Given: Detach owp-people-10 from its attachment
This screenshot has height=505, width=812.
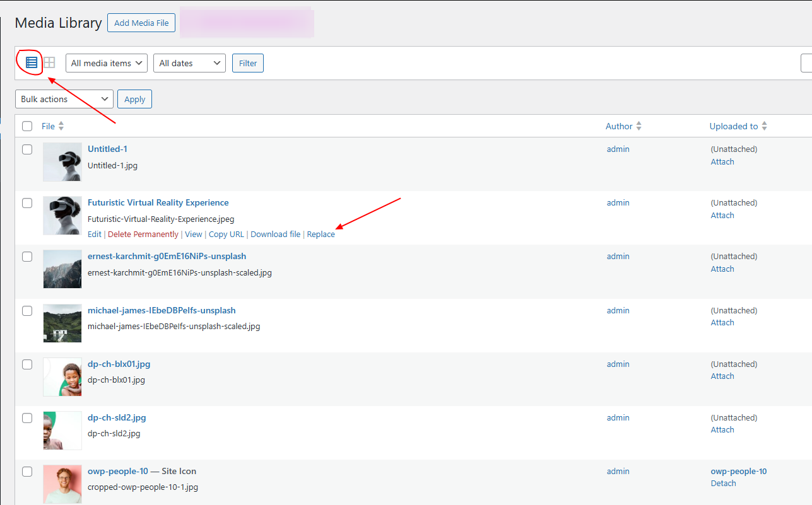Looking at the screenshot, I should click(x=723, y=483).
